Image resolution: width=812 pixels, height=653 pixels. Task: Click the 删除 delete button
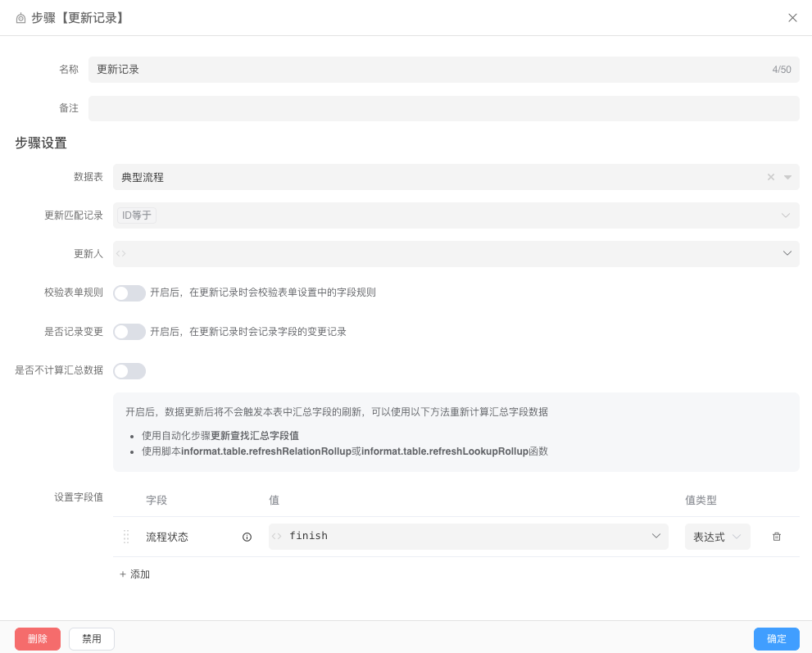[38, 639]
